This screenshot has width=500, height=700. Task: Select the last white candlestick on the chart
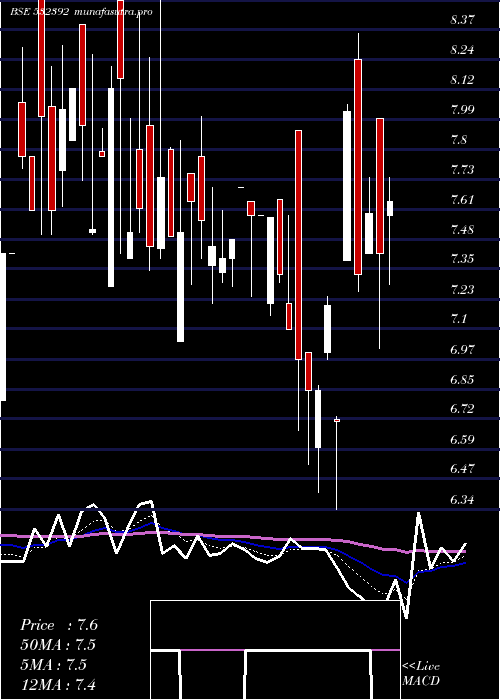click(x=390, y=208)
